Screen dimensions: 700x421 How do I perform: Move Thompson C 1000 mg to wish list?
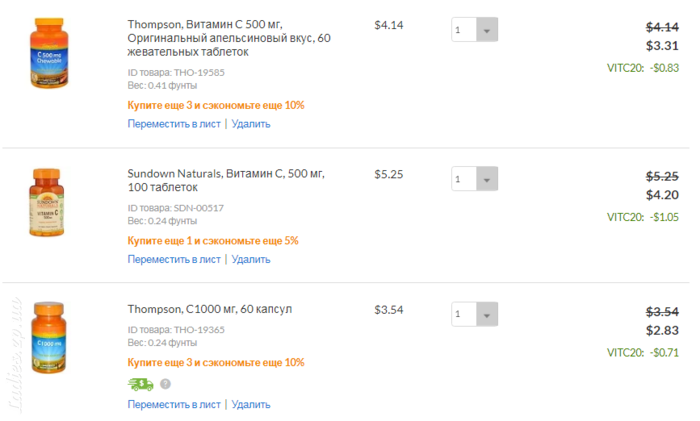174,404
